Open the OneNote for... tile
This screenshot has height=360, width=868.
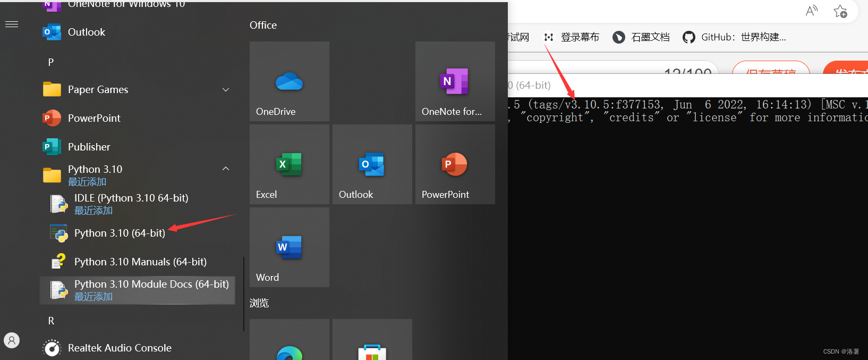coord(455,81)
